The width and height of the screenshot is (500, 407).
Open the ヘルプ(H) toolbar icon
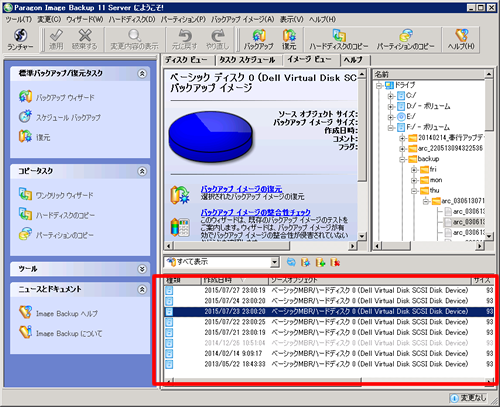point(461,39)
